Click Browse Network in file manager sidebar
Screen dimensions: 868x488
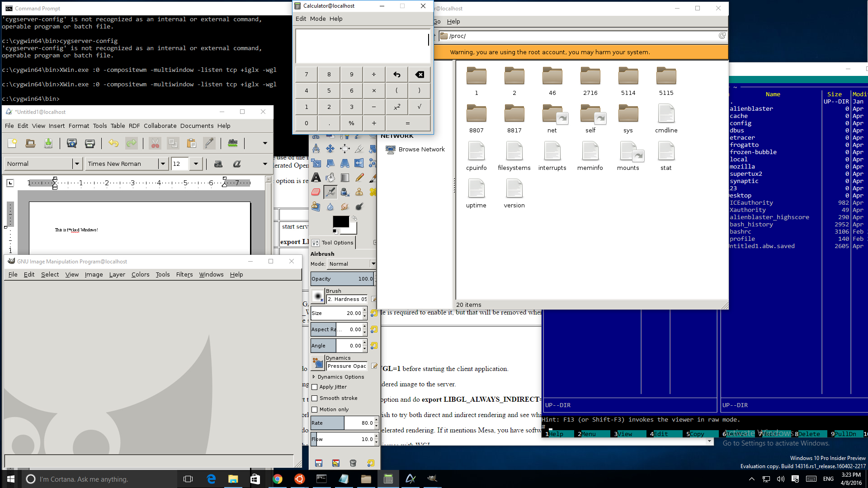pos(421,150)
